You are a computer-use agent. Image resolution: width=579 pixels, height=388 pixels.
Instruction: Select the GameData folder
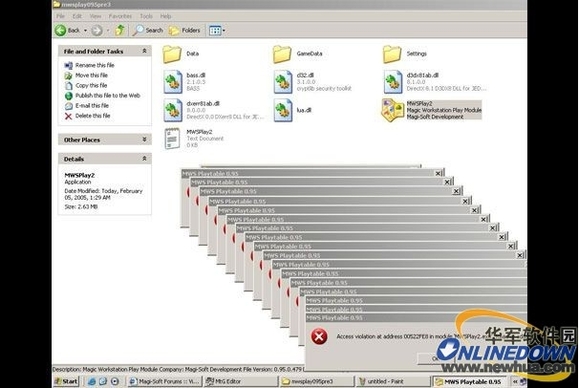(282, 54)
